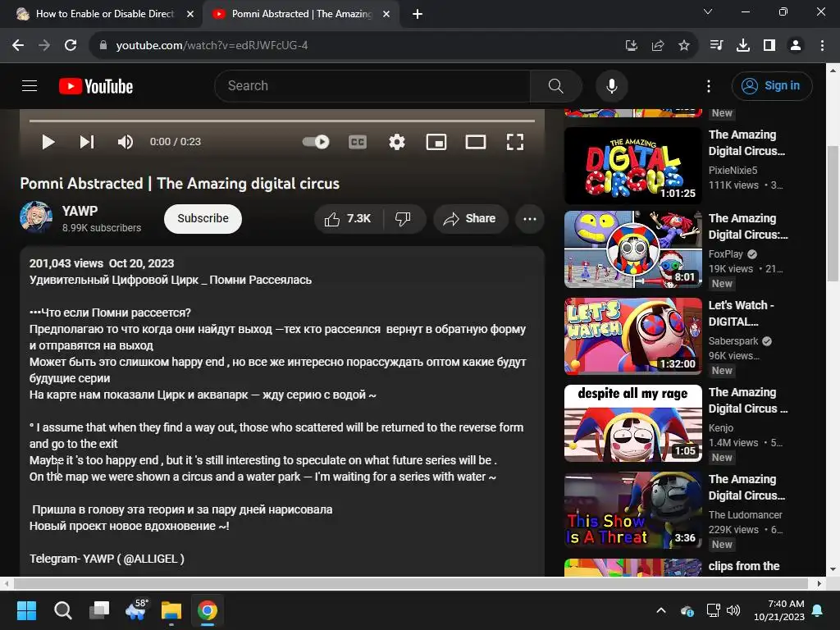Sign in to YouTube

click(x=772, y=85)
